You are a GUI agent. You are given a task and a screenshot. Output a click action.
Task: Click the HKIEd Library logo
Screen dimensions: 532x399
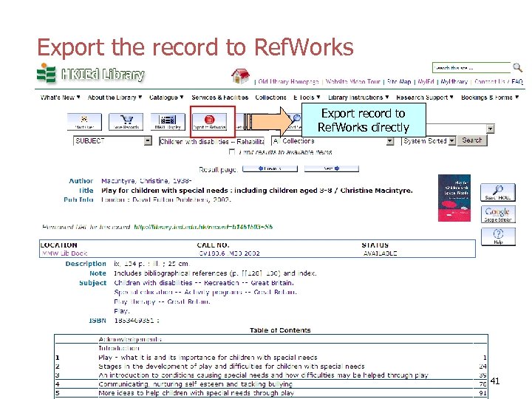pos(91,74)
